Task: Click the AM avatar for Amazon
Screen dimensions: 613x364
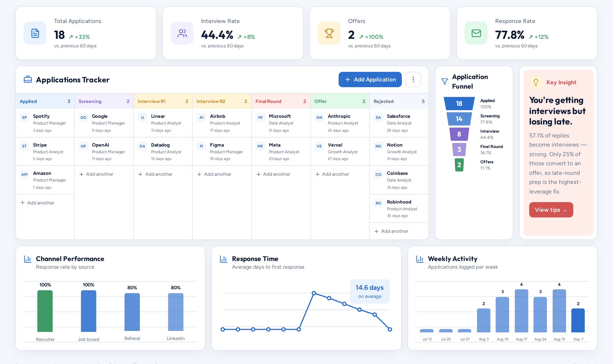Action: pos(24,174)
